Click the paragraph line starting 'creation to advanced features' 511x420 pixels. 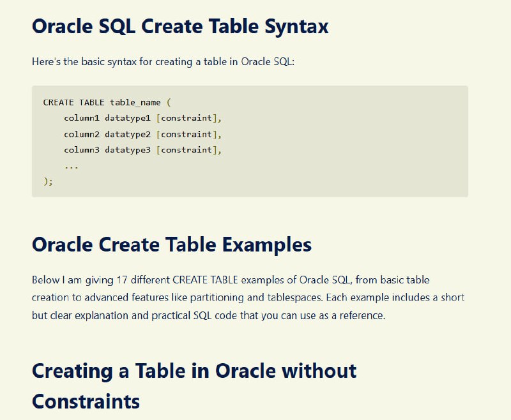coord(248,297)
